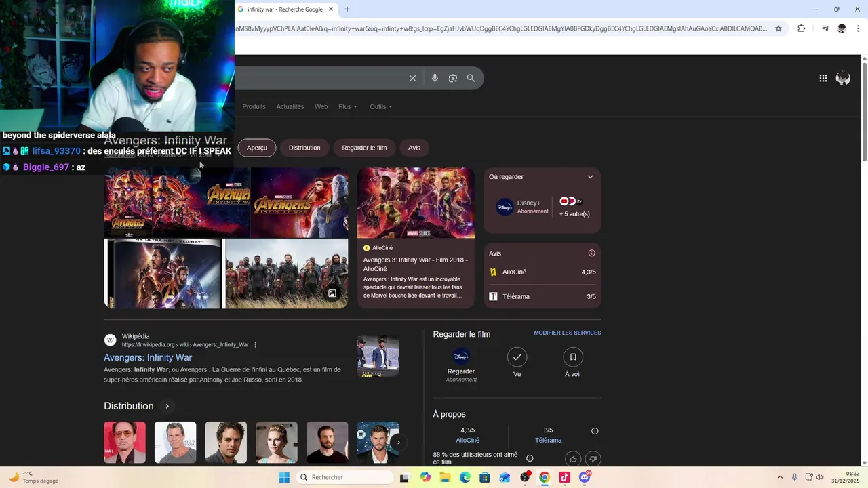This screenshot has width=868, height=488.
Task: Click the info icon next to Avis
Action: tap(591, 253)
